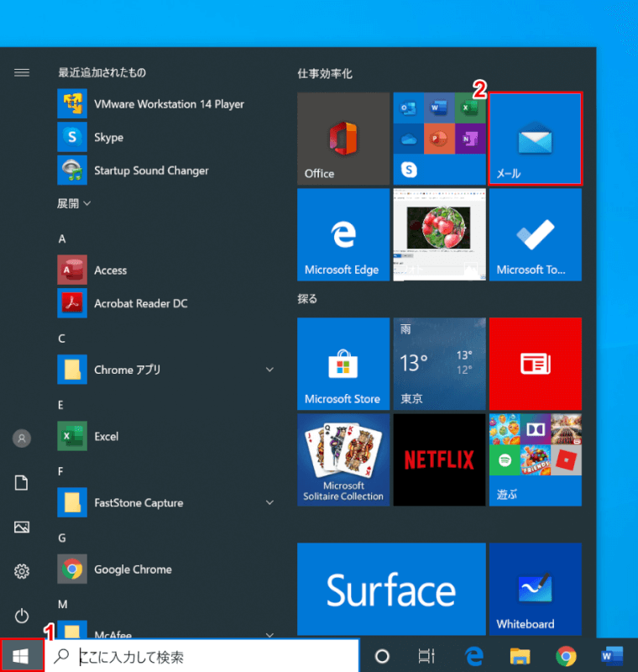Jump to letter E in the app list

[x=60, y=405]
